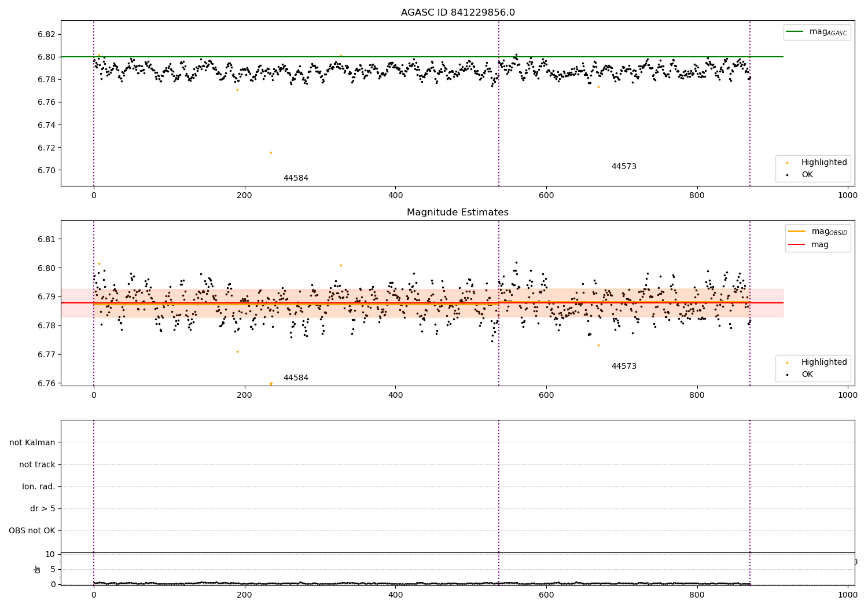This screenshot has height=608, width=868.
Task: Click the 6.81 y-axis tick in Magnitude Estimates plot
Action: 46,240
